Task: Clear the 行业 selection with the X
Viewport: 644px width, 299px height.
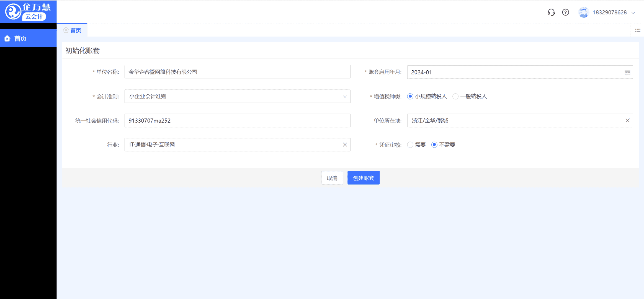Action: [345, 145]
